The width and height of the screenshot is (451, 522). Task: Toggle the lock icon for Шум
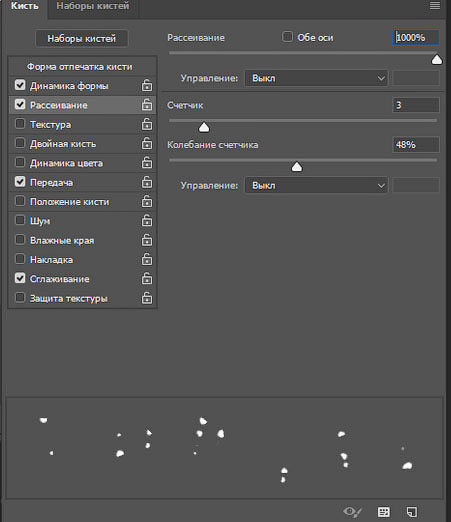point(147,221)
